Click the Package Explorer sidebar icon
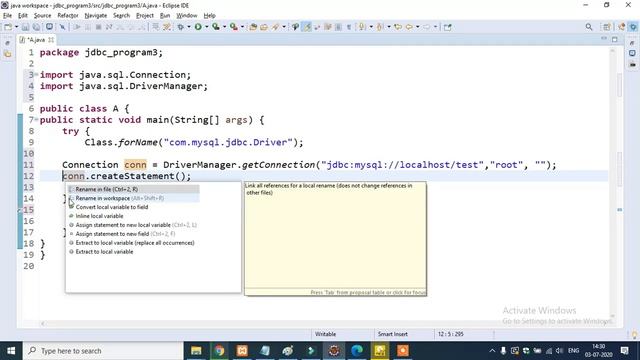The width and height of the screenshot is (640, 360). pos(8,54)
